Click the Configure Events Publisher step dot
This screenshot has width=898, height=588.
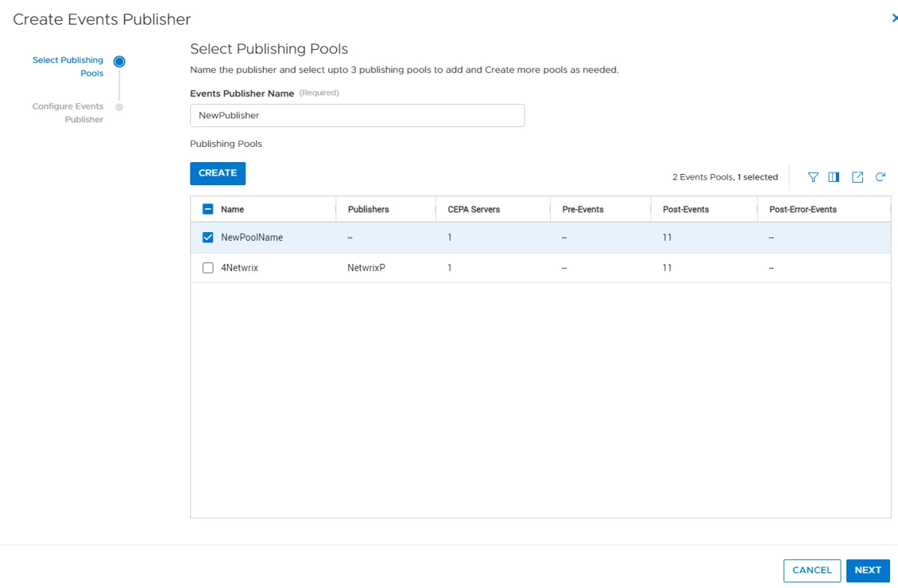(x=119, y=107)
